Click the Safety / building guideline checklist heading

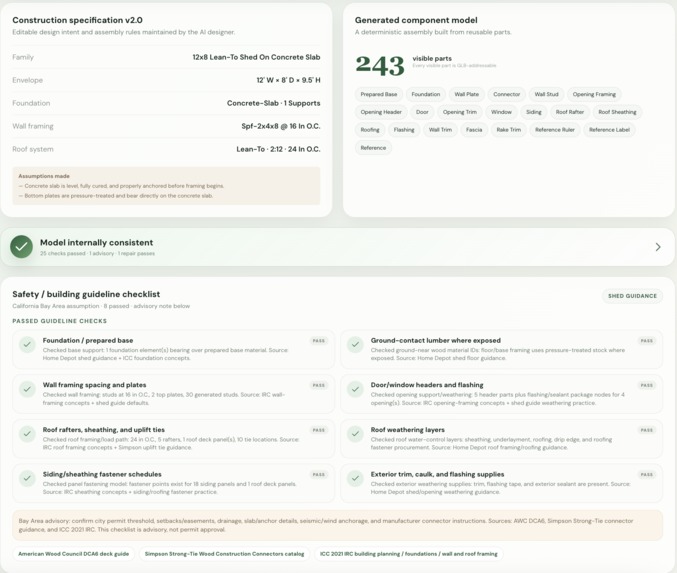pos(86,294)
